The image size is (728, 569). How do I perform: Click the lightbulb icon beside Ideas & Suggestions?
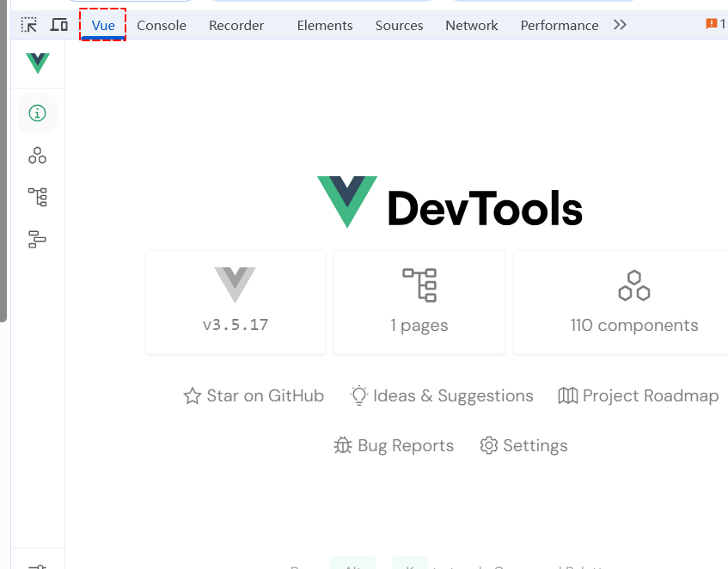[x=359, y=396]
